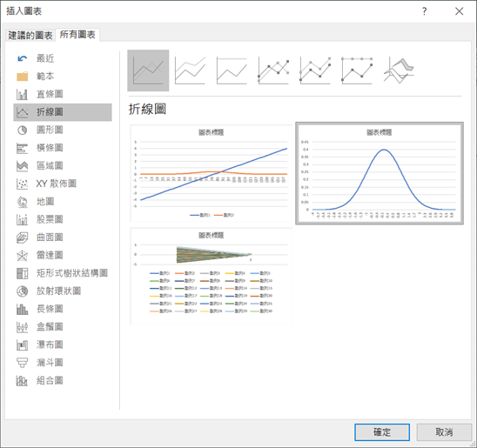
Task: Open the 最近 (Recent) chart category
Action: [63, 58]
